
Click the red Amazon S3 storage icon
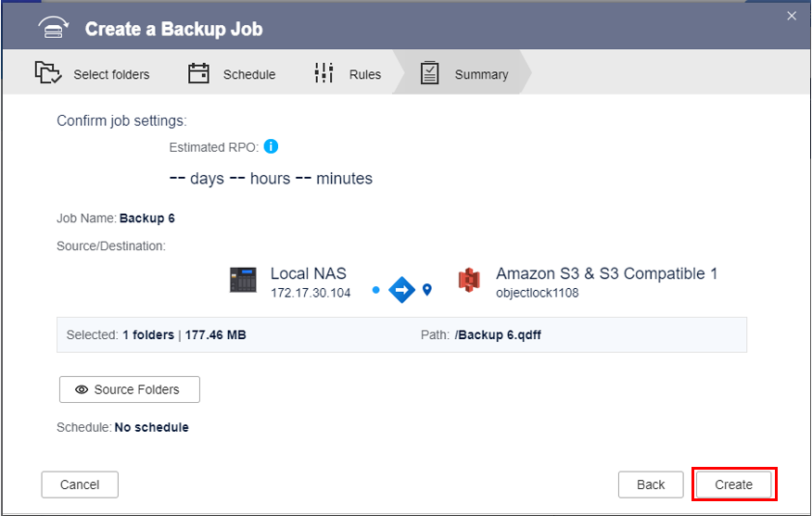(x=468, y=280)
